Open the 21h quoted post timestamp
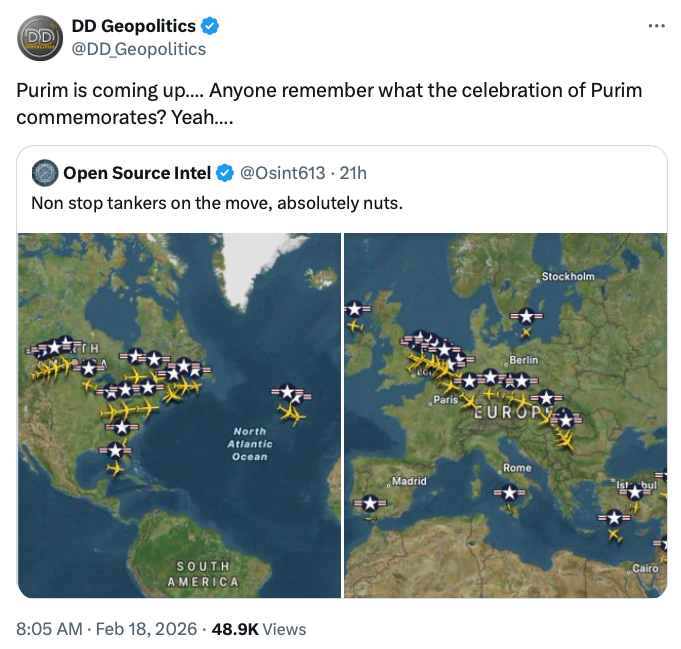The width and height of the screenshot is (681, 649). coord(354,173)
